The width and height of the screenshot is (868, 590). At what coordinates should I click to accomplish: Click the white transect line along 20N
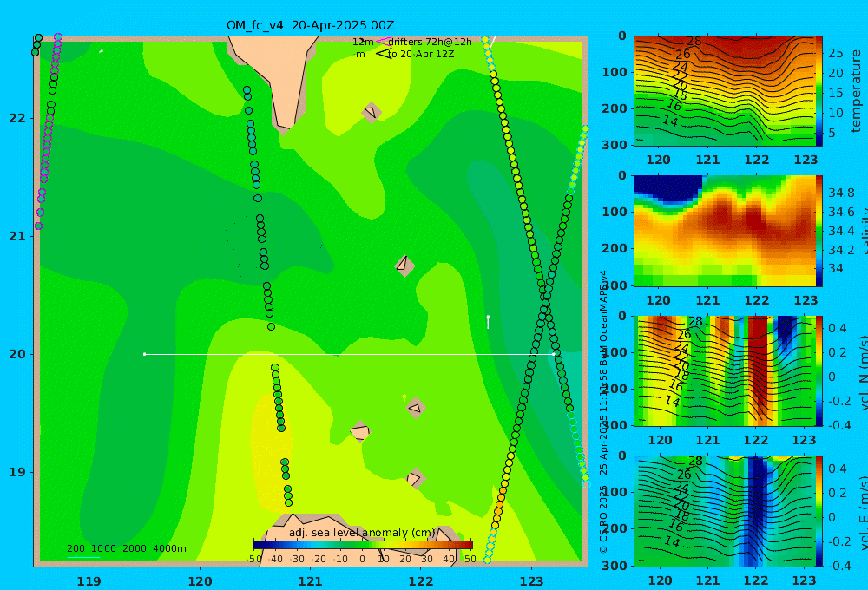click(349, 354)
